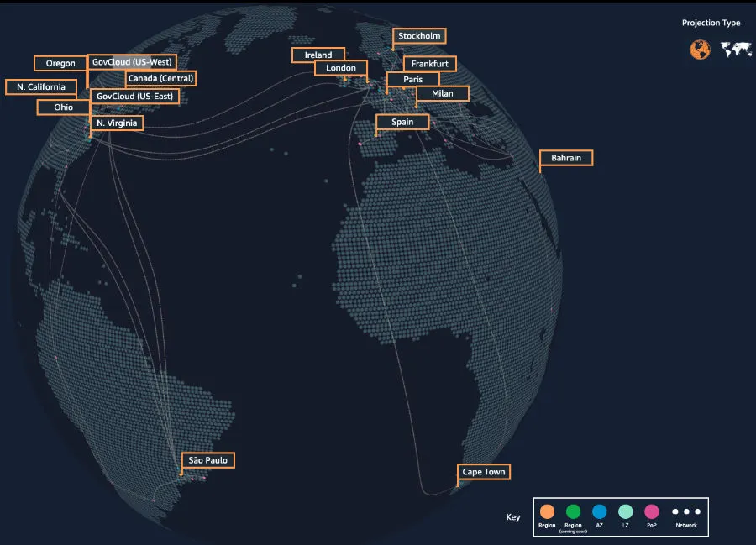756x545 pixels.
Task: Select the Spain region label
Action: tap(402, 122)
